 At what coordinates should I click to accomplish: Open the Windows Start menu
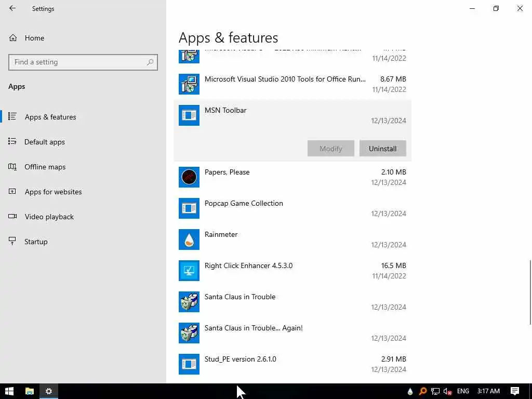click(x=9, y=391)
